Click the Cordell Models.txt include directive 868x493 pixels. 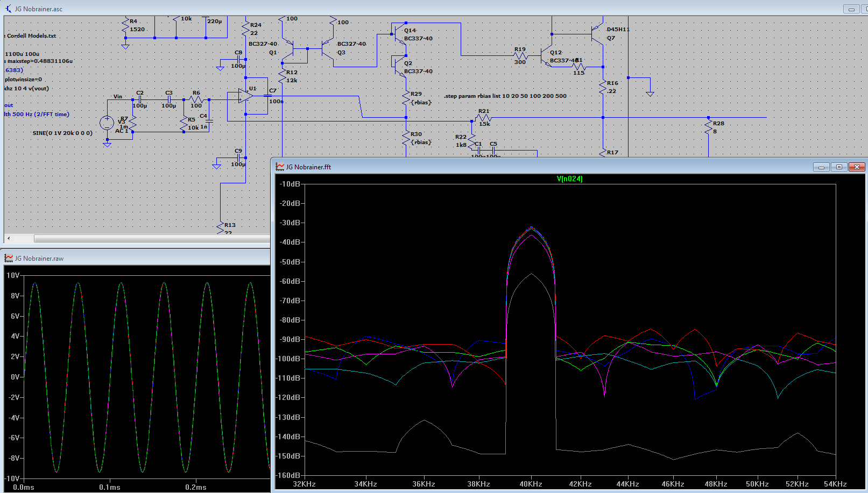point(31,36)
